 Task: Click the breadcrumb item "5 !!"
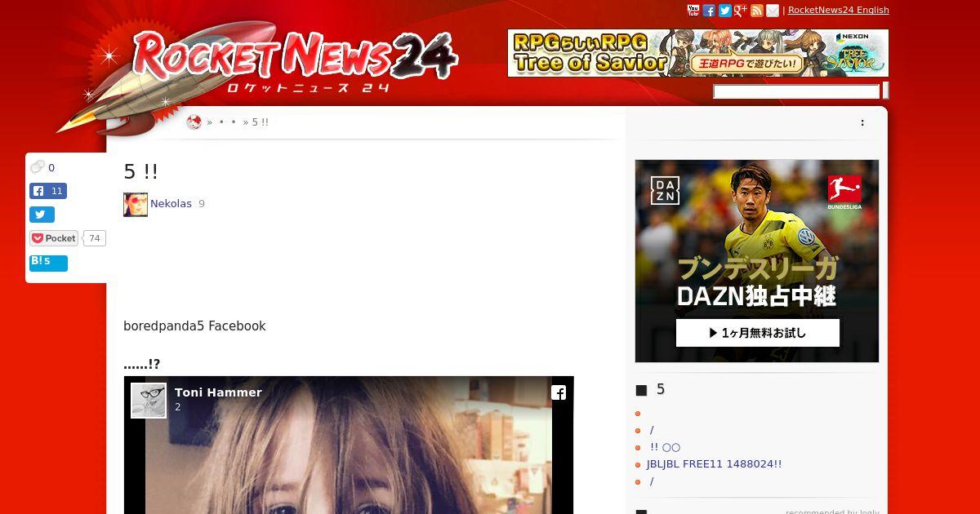[261, 122]
